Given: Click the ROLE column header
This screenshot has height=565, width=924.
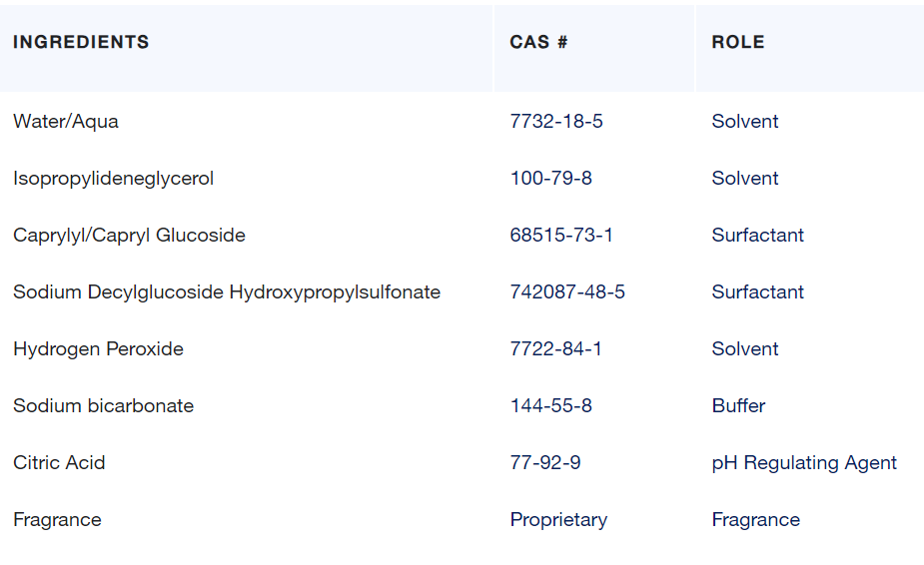Looking at the screenshot, I should 738,42.
